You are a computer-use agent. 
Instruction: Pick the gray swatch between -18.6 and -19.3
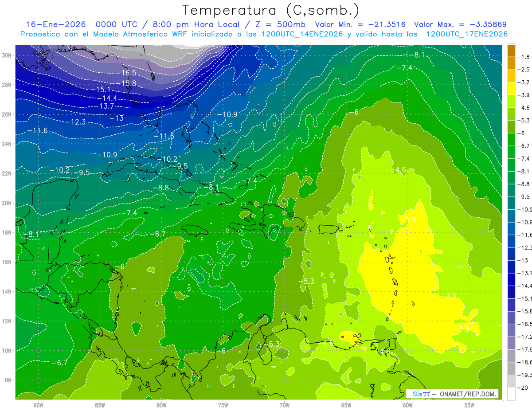click(x=511, y=368)
